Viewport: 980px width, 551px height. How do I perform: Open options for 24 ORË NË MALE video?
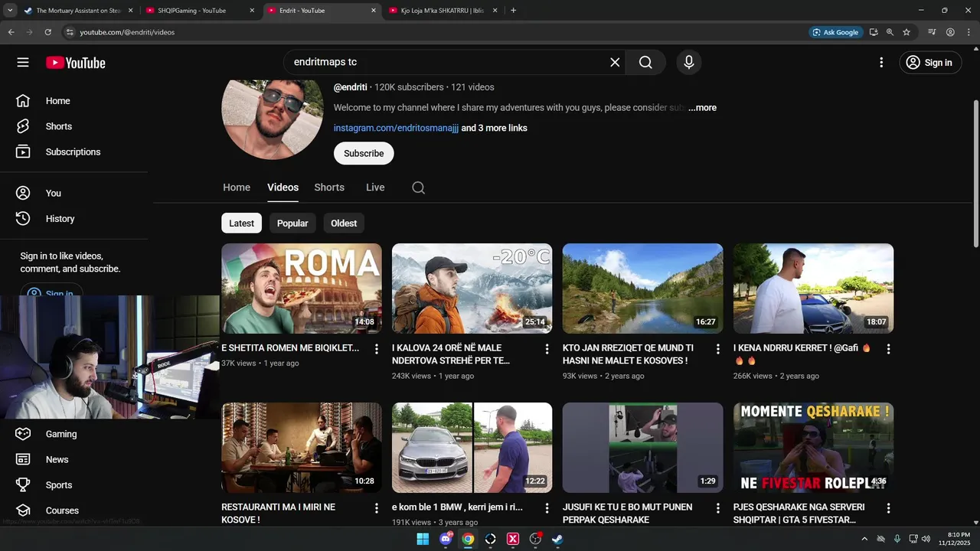pos(547,349)
